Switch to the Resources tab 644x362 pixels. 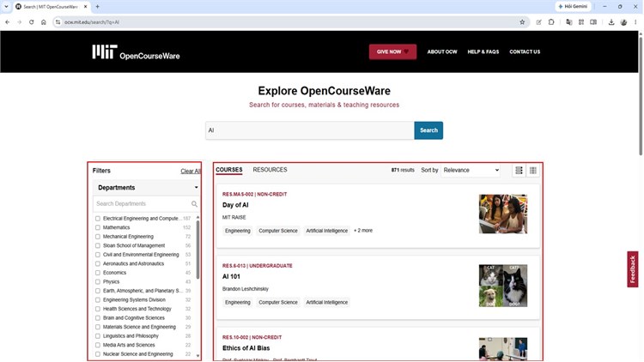(270, 170)
